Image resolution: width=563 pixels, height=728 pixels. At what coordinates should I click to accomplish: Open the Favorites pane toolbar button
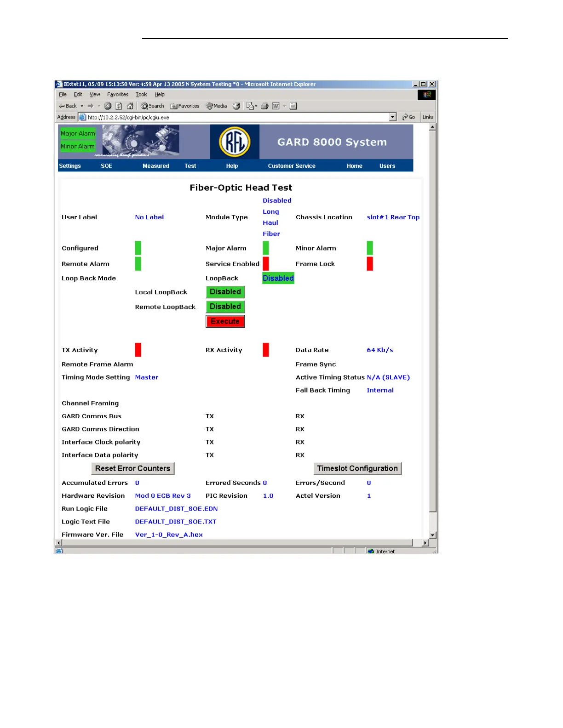point(185,106)
